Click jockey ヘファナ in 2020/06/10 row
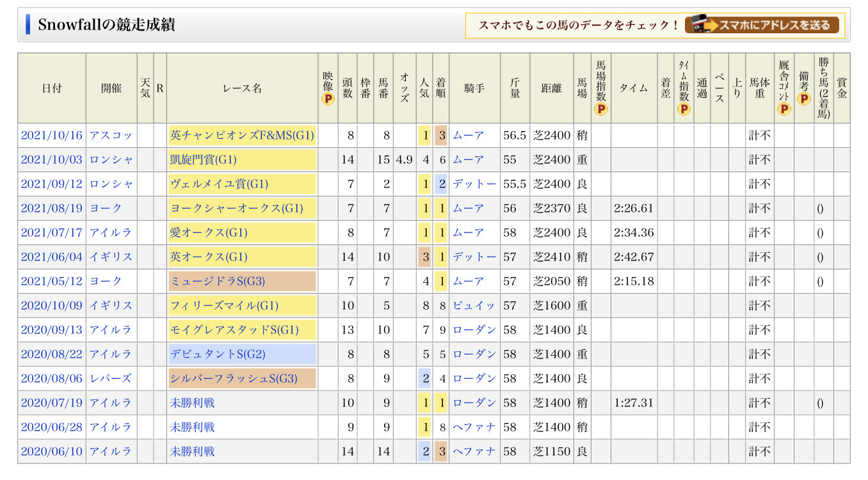The width and height of the screenshot is (868, 480). point(474,452)
